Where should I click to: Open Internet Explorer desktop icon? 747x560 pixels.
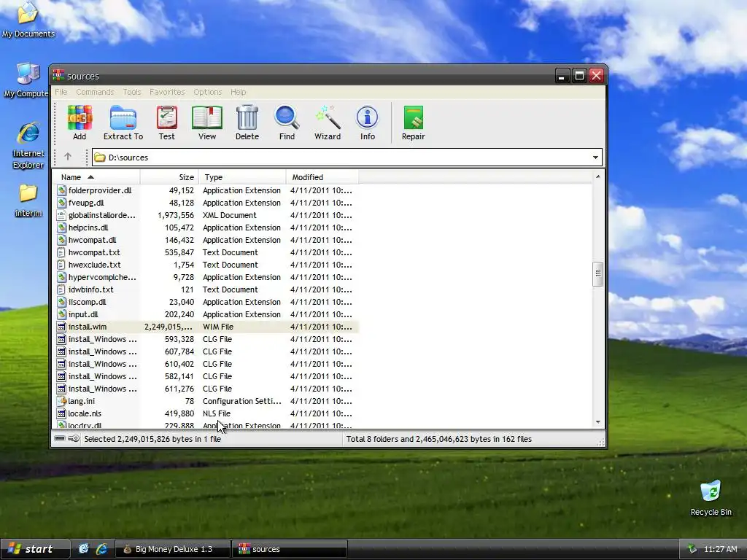pyautogui.click(x=28, y=146)
